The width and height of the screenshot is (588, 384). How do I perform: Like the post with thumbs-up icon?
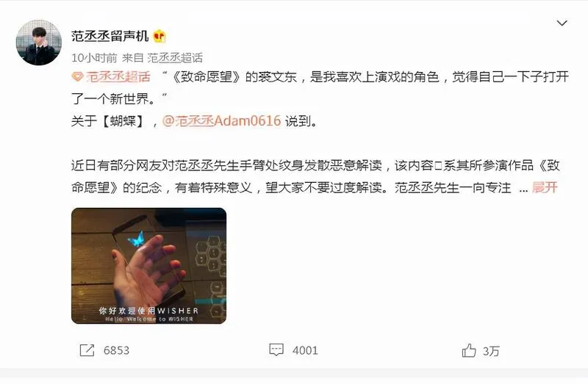tap(469, 351)
